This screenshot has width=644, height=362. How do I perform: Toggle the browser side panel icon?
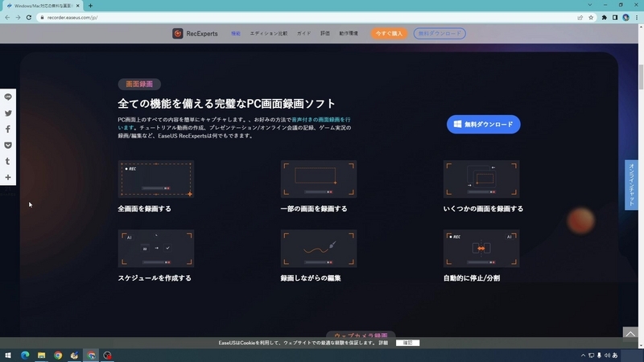[615, 18]
